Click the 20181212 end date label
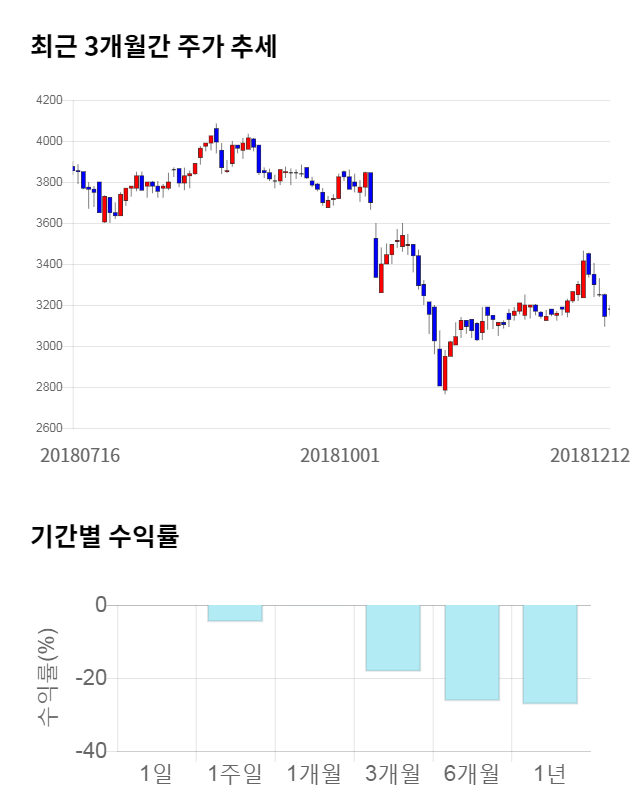The height and width of the screenshot is (810, 640). [590, 455]
